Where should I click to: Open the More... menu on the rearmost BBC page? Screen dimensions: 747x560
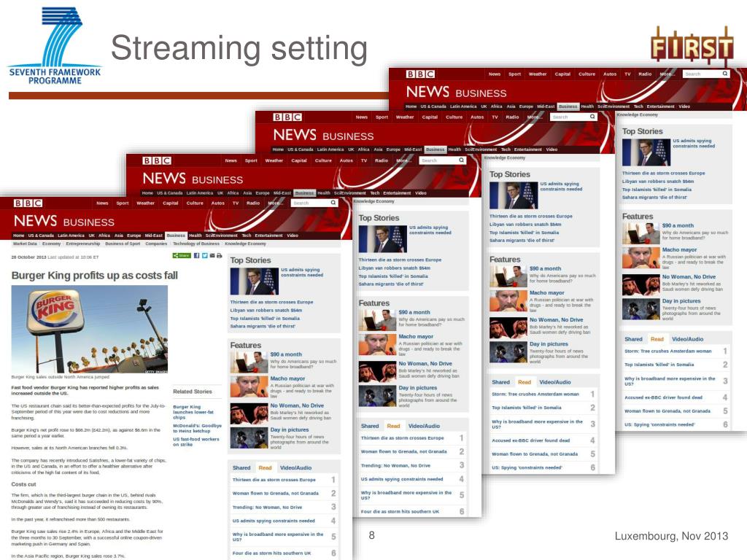coord(667,74)
